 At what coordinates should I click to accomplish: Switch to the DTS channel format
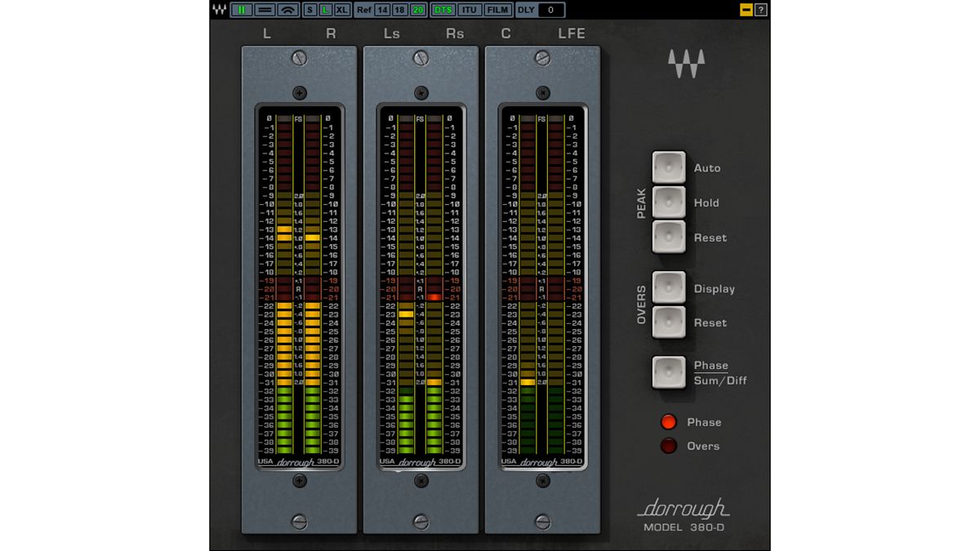(443, 10)
